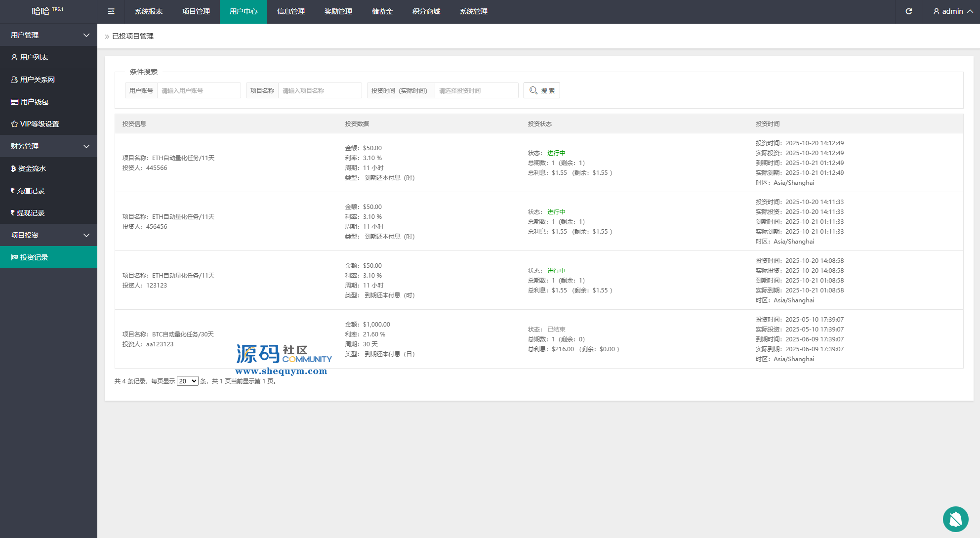
Task: Click the sidebar collapse hamburger icon
Action: [x=111, y=11]
